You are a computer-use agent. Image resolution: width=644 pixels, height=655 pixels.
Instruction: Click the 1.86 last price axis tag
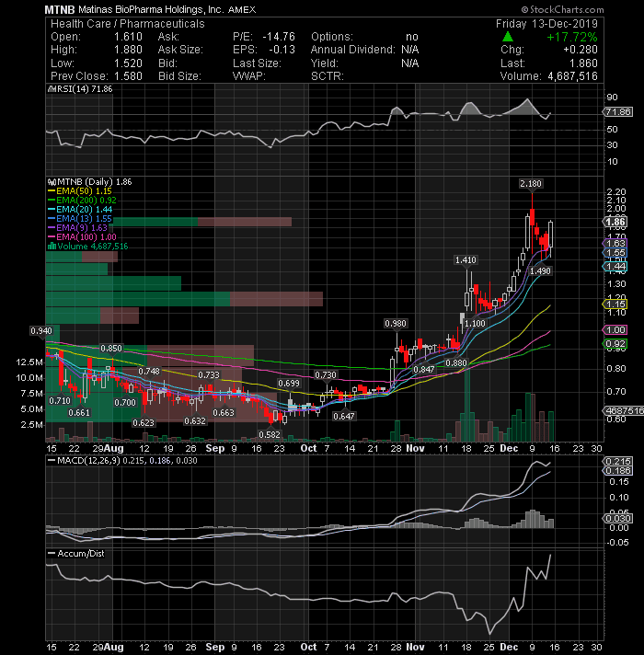(x=615, y=222)
